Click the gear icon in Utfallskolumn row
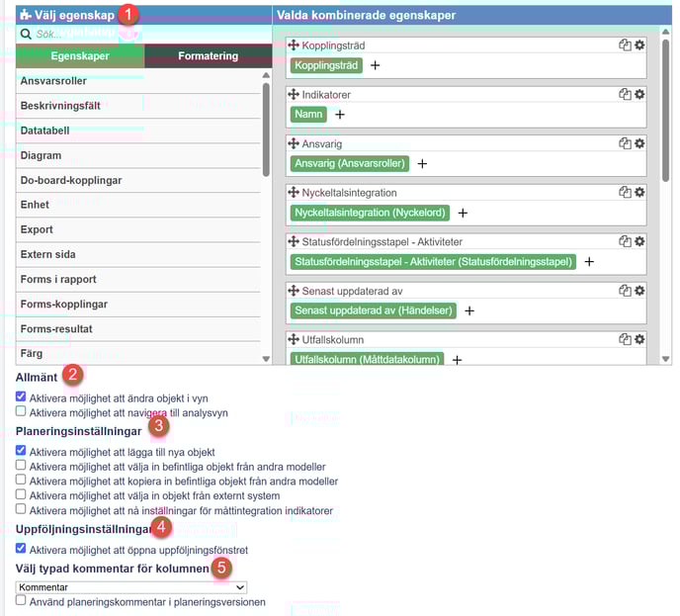This screenshot has width=680, height=616. click(x=639, y=339)
